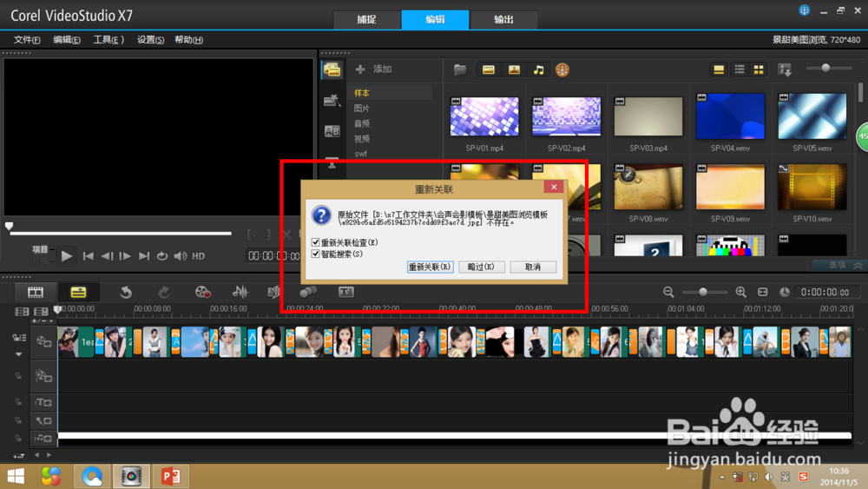Click the import media files folder icon
The image size is (868, 489).
[460, 69]
